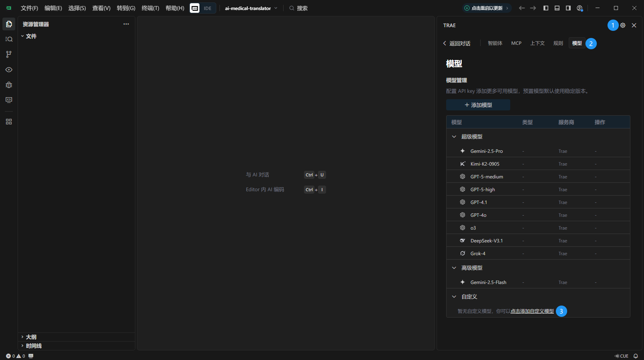Open the 查看(V) menu
Screen dimensions: 644x360
click(x=101, y=8)
